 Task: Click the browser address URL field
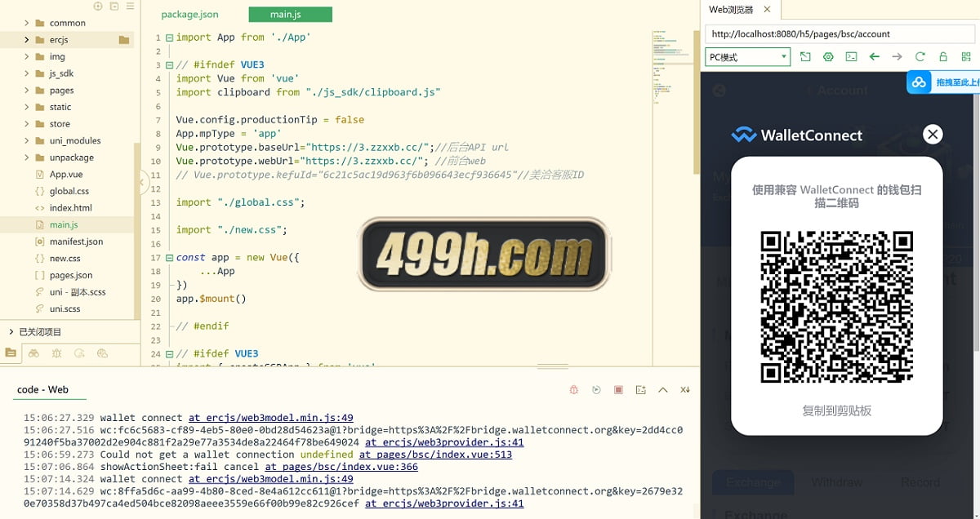tap(840, 34)
